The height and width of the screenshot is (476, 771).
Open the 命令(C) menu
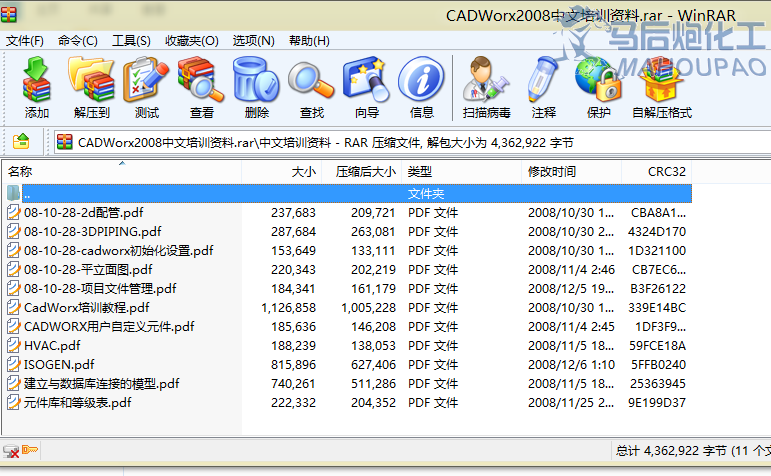pos(78,40)
